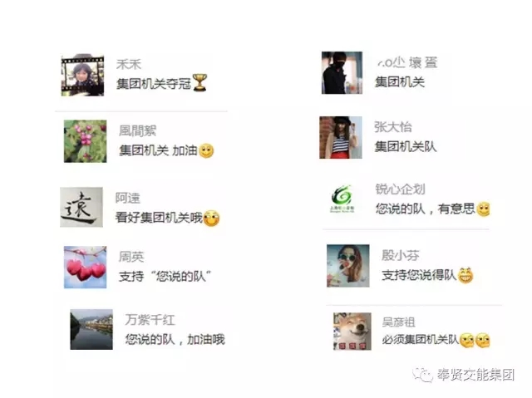This screenshot has height=398, width=532.
Task: Open the black-clothed avatar beside 小壞蛋
Action: [x=342, y=72]
